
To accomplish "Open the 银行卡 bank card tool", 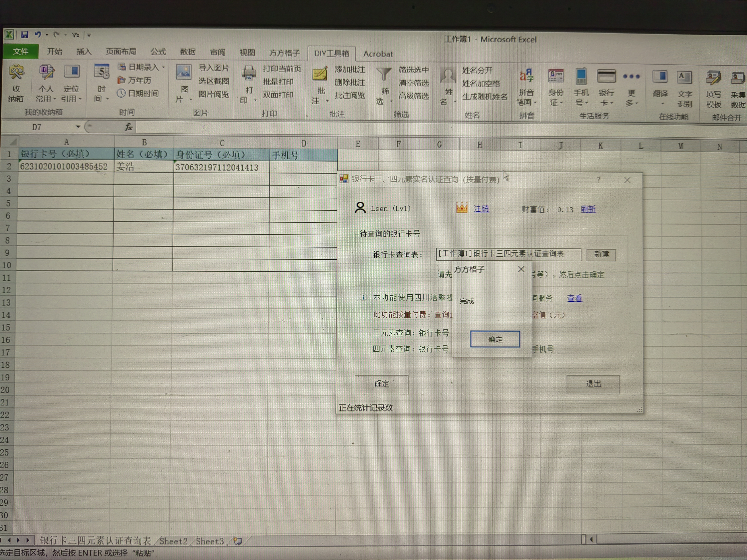I will coord(606,88).
